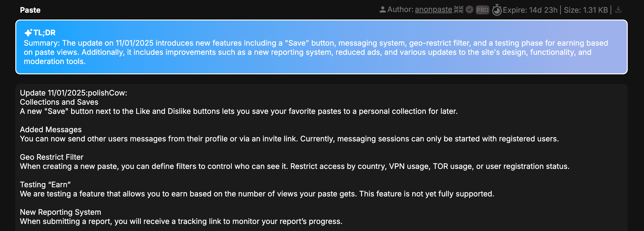Click the TL;DR sparkle icon
The height and width of the screenshot is (231, 644).
[x=28, y=32]
